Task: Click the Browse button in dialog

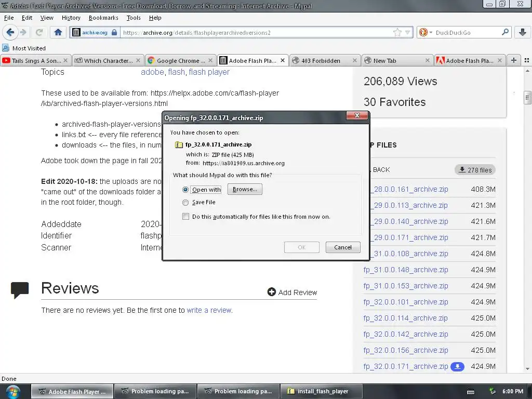Action: point(245,189)
